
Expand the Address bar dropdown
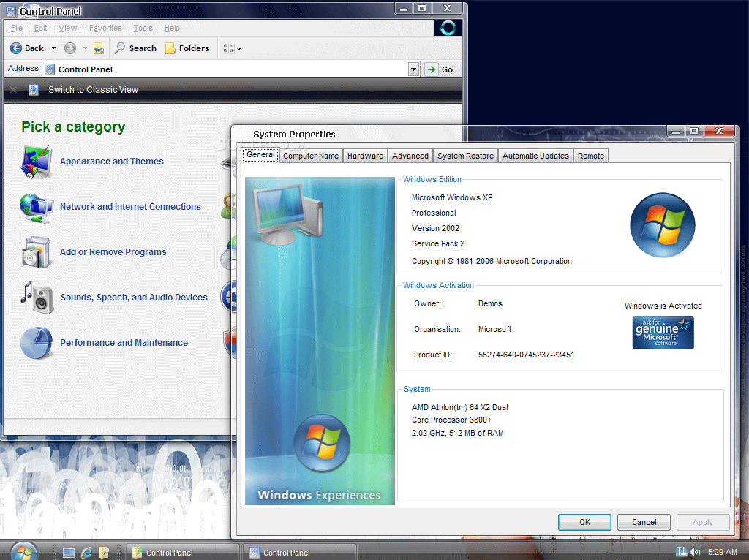point(414,69)
